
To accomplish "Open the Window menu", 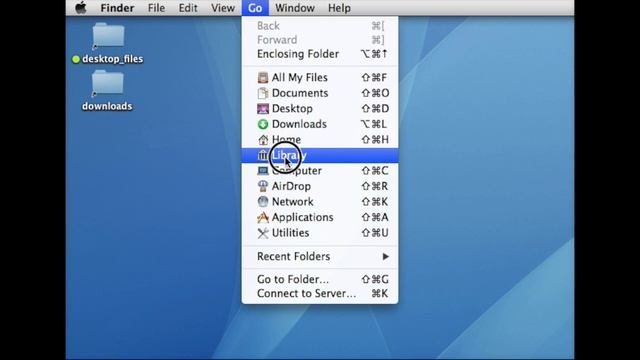I will point(295,8).
